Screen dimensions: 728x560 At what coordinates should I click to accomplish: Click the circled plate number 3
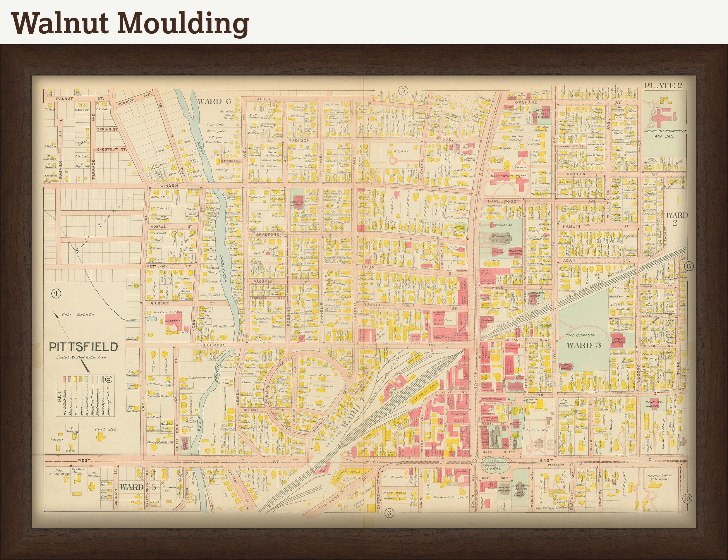click(x=389, y=513)
